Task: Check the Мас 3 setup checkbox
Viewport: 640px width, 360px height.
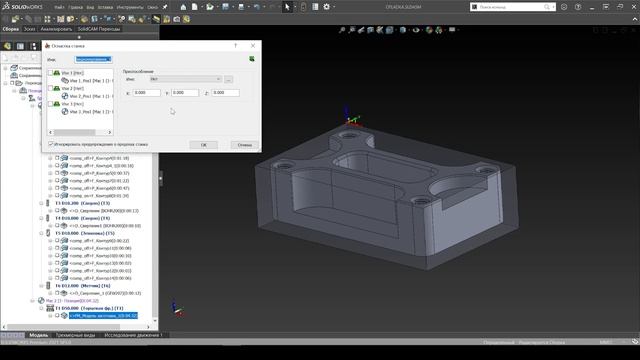Action: pyautogui.click(x=51, y=104)
